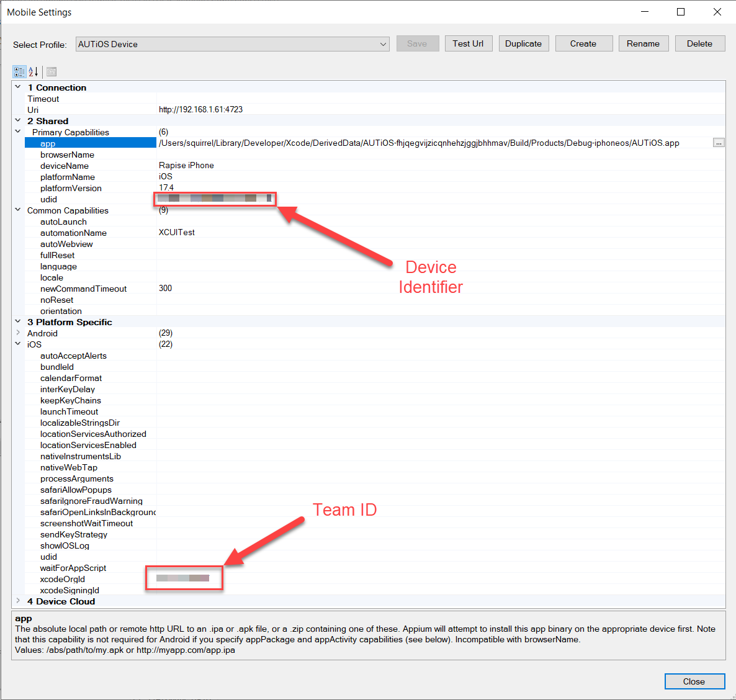Open the Select Profile dropdown

click(383, 44)
